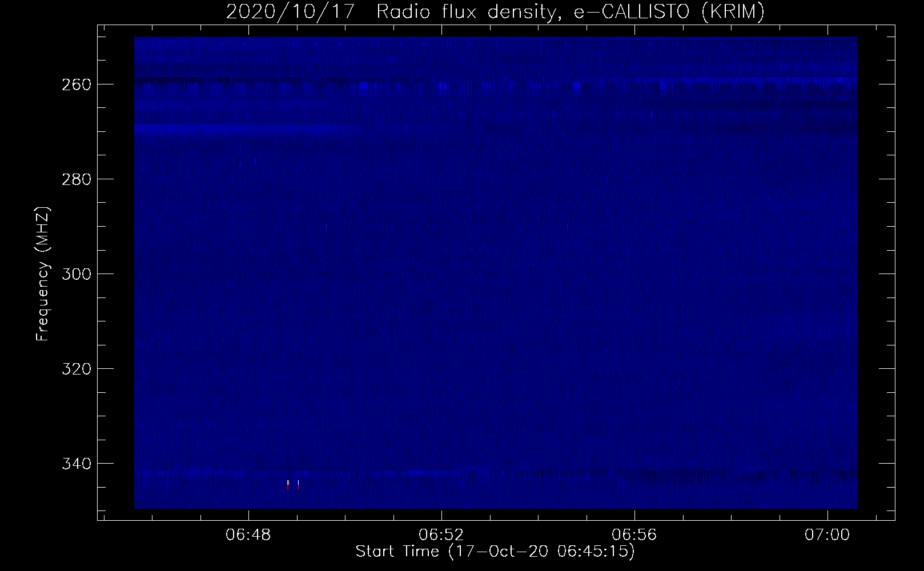924x571 pixels.
Task: Click the "Start Time (17-Oct-20 06:45:15)" label
Action: (495, 552)
